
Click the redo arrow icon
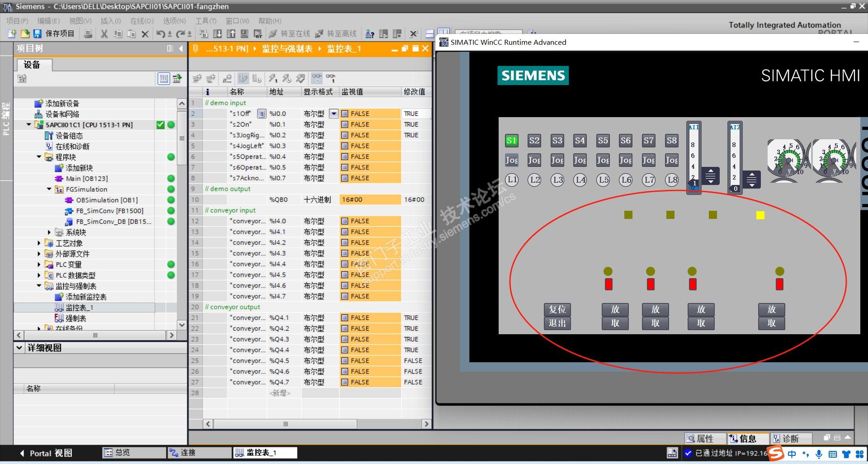(x=181, y=34)
